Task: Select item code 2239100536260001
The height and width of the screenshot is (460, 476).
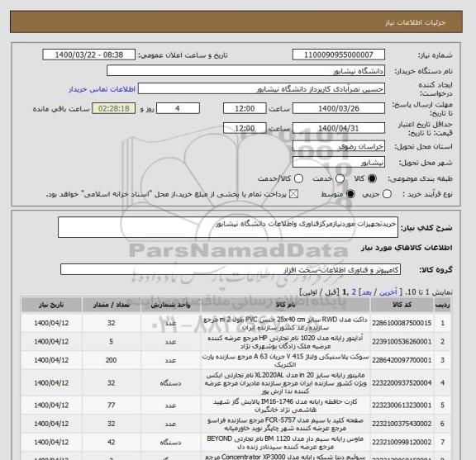Action: tap(402, 342)
